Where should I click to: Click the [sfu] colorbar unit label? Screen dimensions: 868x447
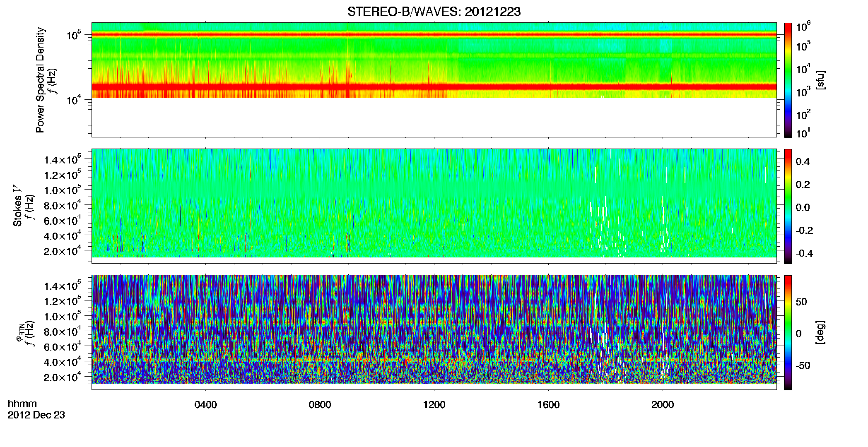pos(820,80)
